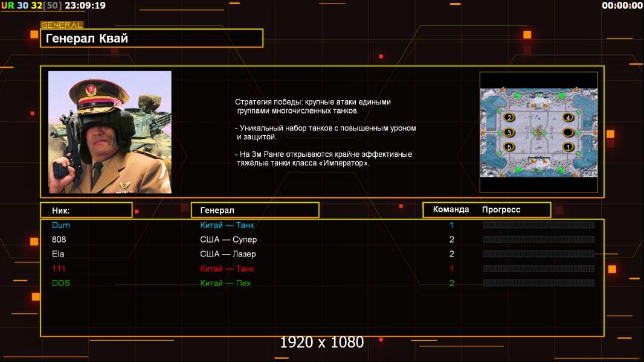
Task: Click the «Император» tanks bullet text
Action: click(323, 159)
